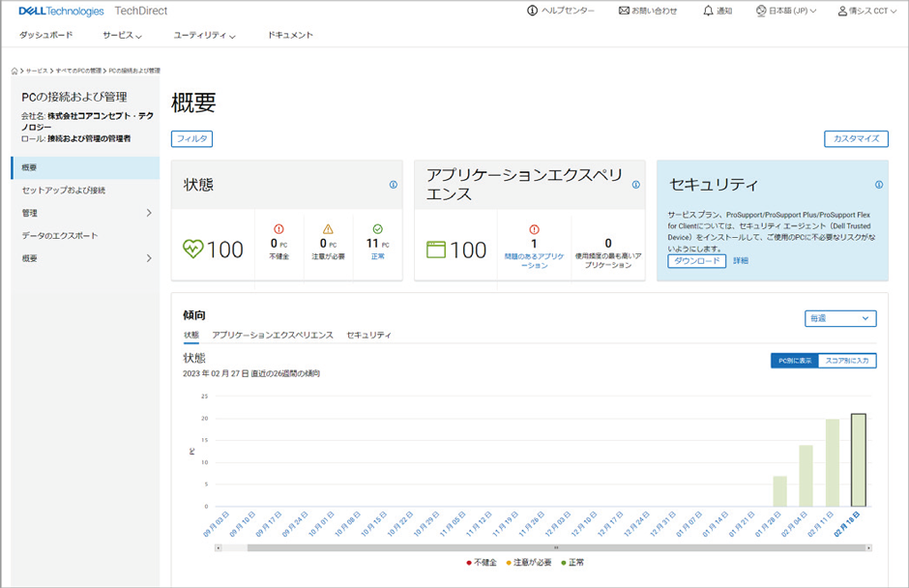Click the Dell Technologies logo
This screenshot has width=909, height=588.
[x=61, y=11]
